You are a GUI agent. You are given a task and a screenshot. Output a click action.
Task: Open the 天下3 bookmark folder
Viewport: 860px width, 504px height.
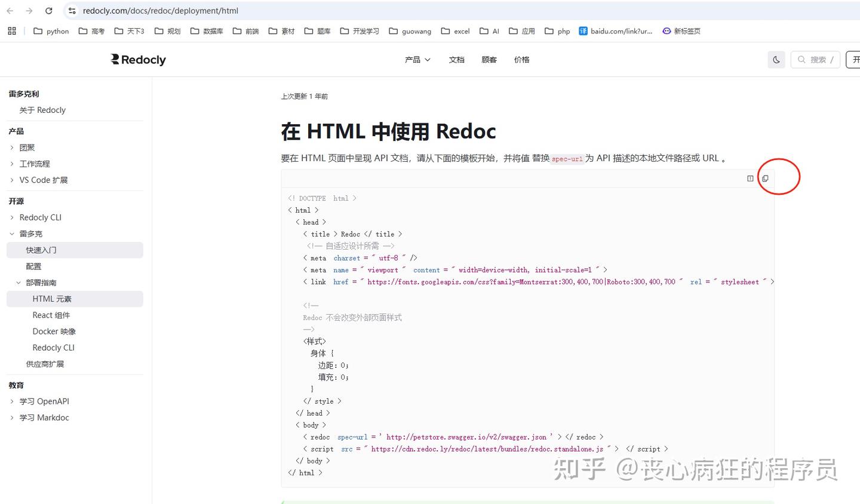click(x=130, y=31)
